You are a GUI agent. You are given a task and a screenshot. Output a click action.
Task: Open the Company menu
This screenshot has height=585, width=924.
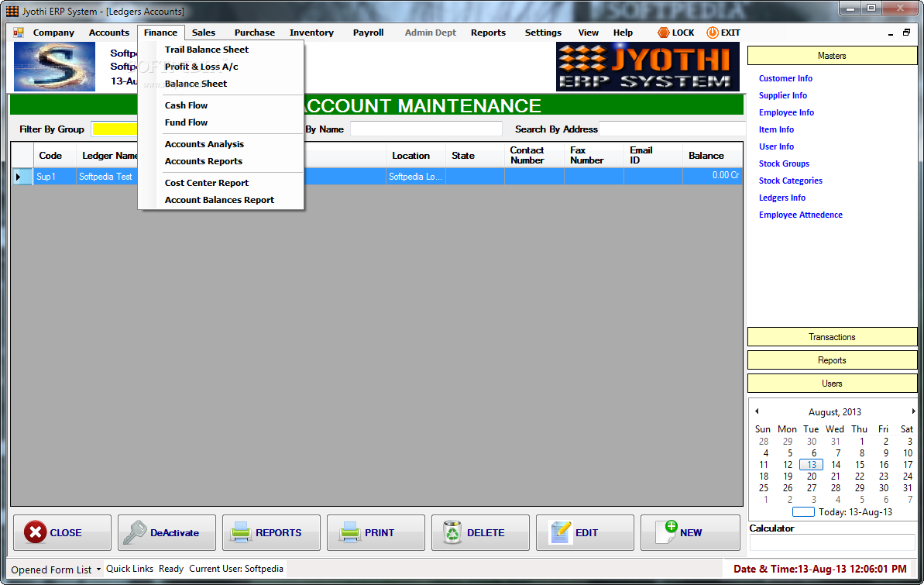point(53,33)
